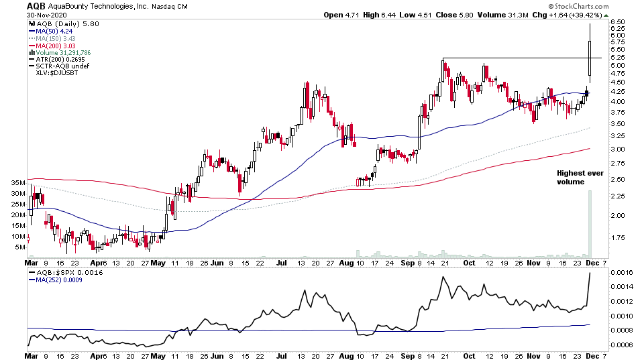Click the 2.25 price axis label
644x362 pixels.
[x=618, y=196]
